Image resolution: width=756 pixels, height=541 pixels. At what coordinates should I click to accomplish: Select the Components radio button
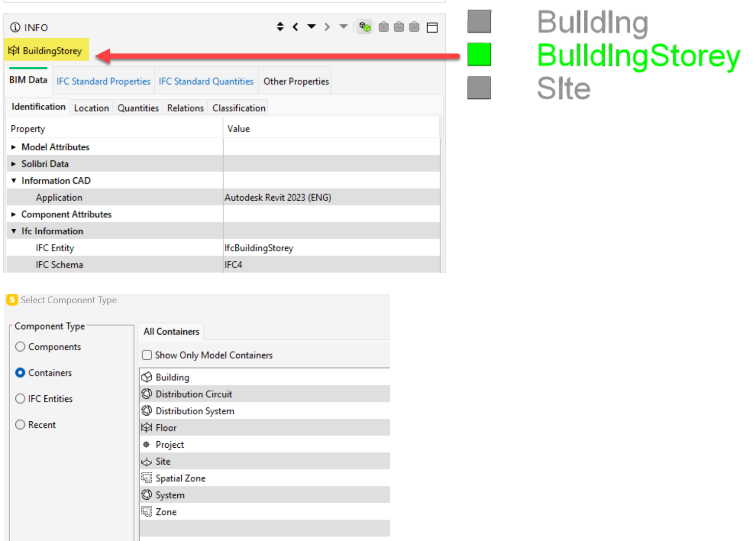[20, 347]
